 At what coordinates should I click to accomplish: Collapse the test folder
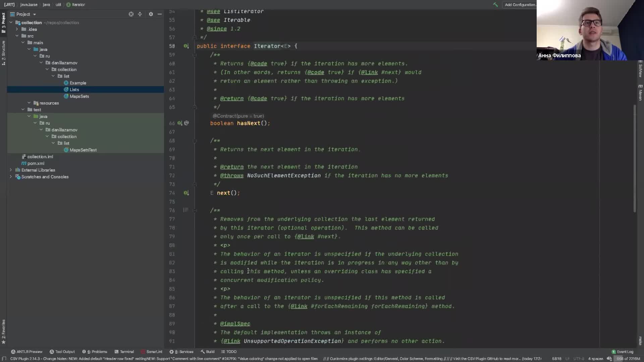click(23, 110)
